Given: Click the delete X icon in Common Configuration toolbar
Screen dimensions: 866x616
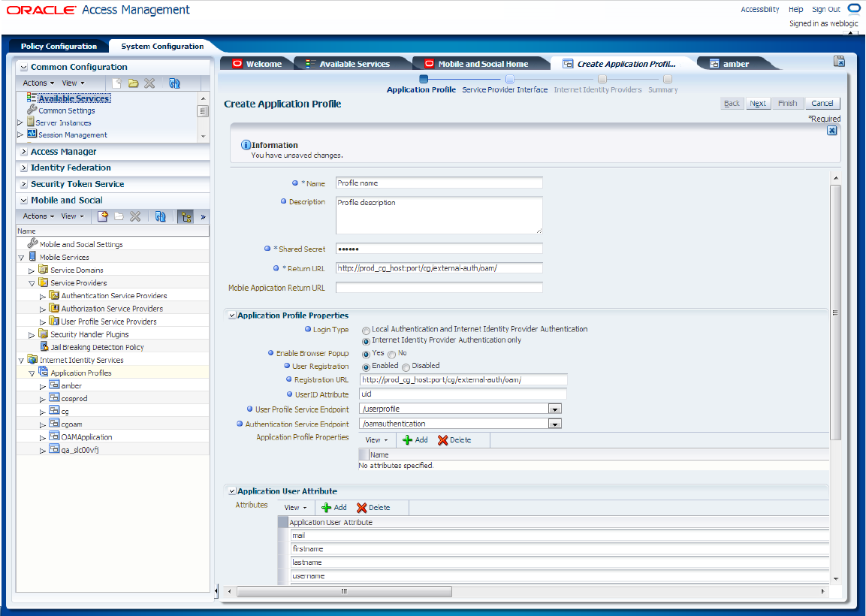Looking at the screenshot, I should pyautogui.click(x=149, y=83).
